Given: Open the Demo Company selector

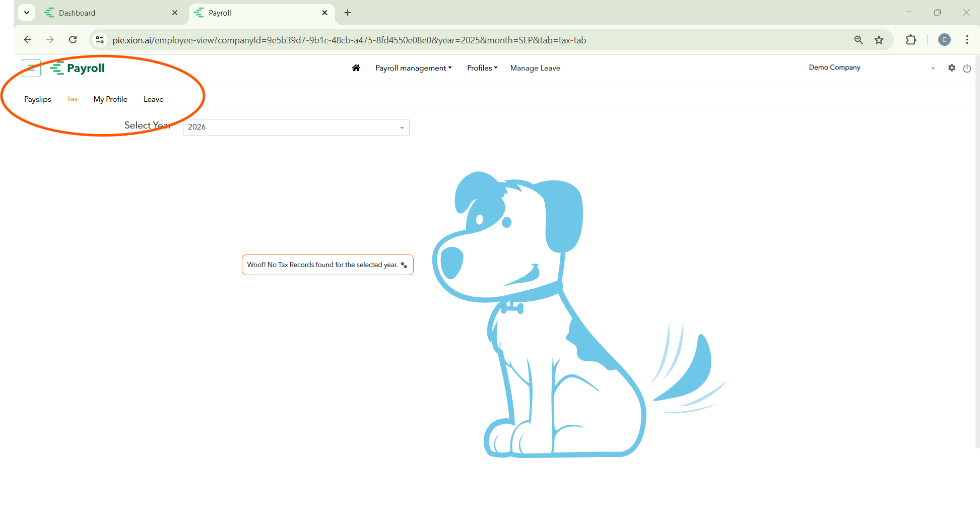Looking at the screenshot, I should (x=871, y=68).
